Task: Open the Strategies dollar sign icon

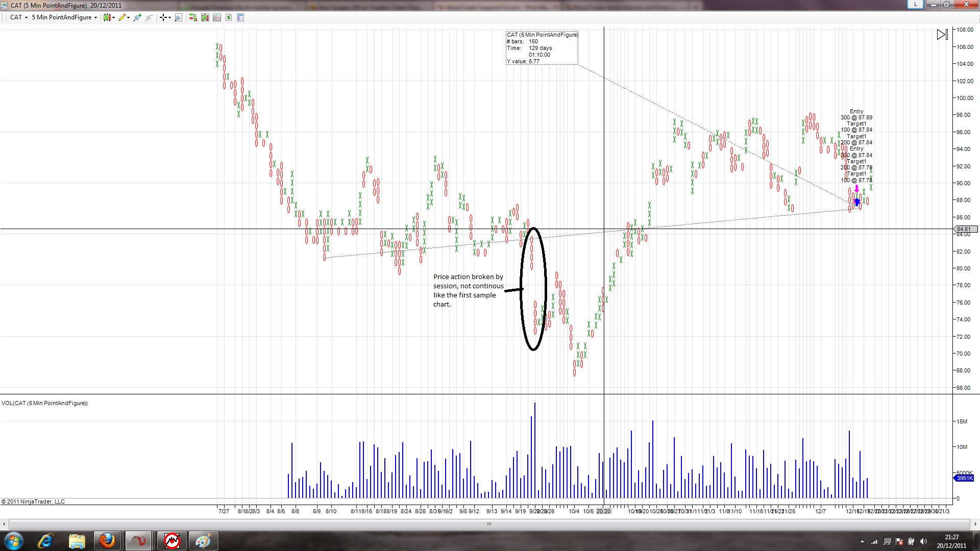Action: 229,17
